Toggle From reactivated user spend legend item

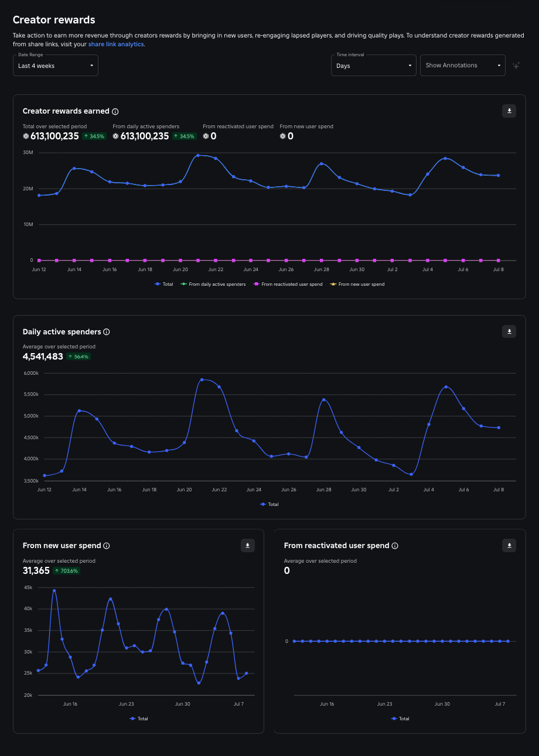point(288,284)
